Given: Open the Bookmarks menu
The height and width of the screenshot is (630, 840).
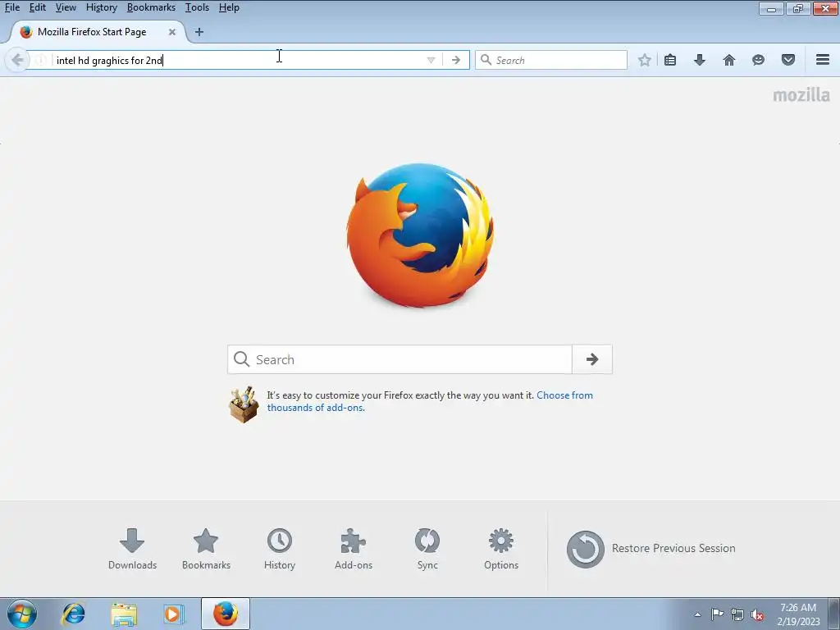Looking at the screenshot, I should tap(151, 7).
